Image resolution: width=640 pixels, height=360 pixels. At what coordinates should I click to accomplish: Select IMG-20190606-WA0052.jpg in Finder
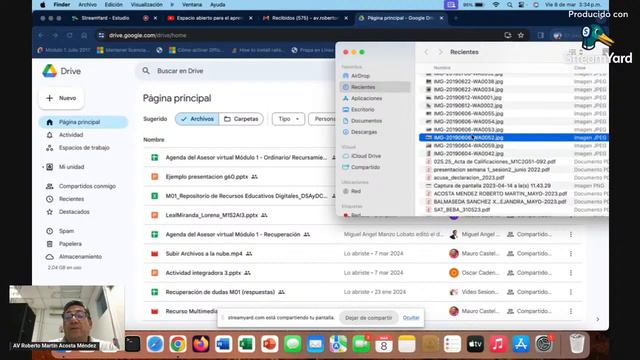point(513,138)
